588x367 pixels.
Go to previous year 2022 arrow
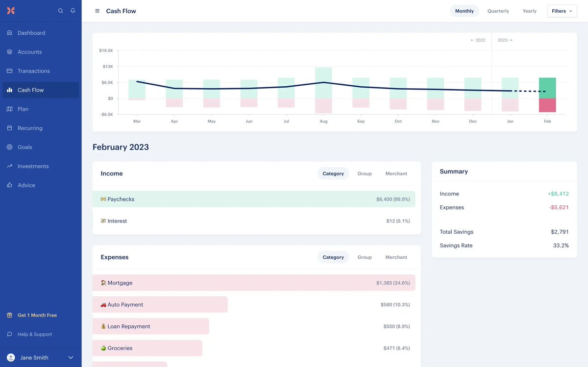[478, 40]
